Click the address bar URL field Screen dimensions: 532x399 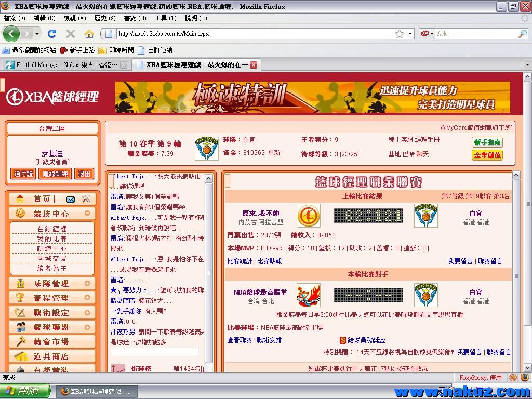tap(255, 34)
